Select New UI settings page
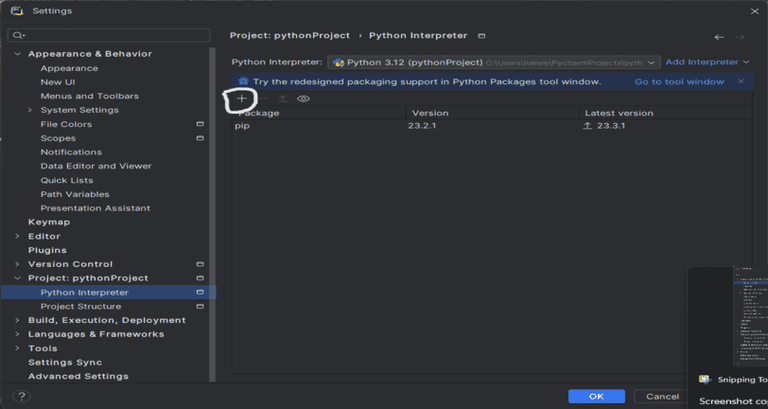Screen dimensions: 768x409 58,82
